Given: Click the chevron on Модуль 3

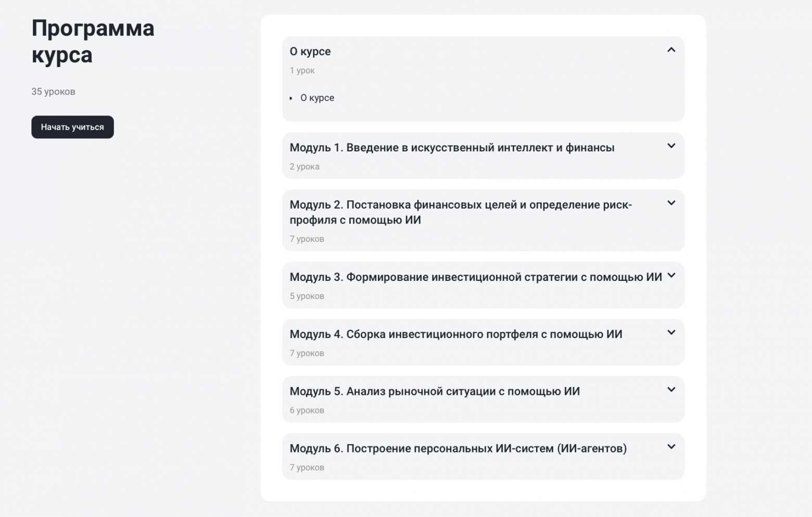Looking at the screenshot, I should pyautogui.click(x=671, y=275).
